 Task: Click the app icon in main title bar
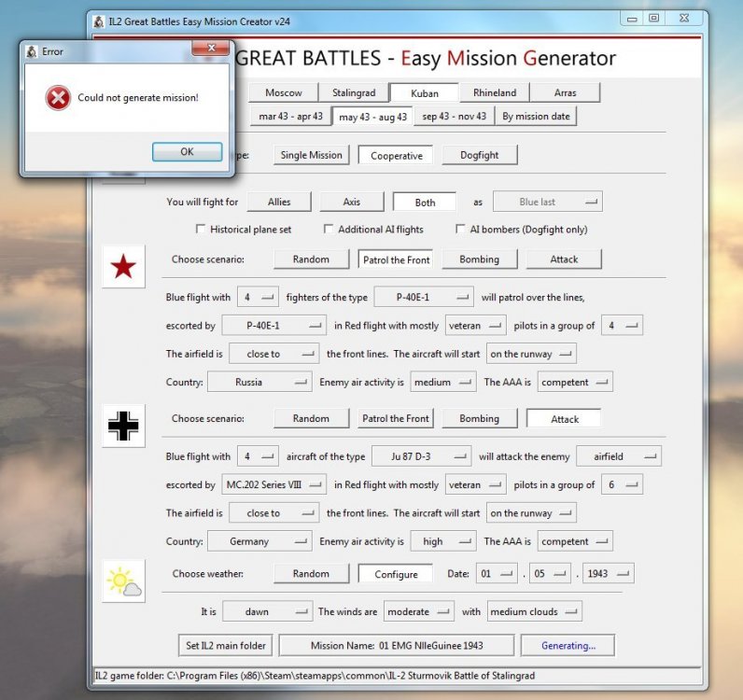pos(99,20)
